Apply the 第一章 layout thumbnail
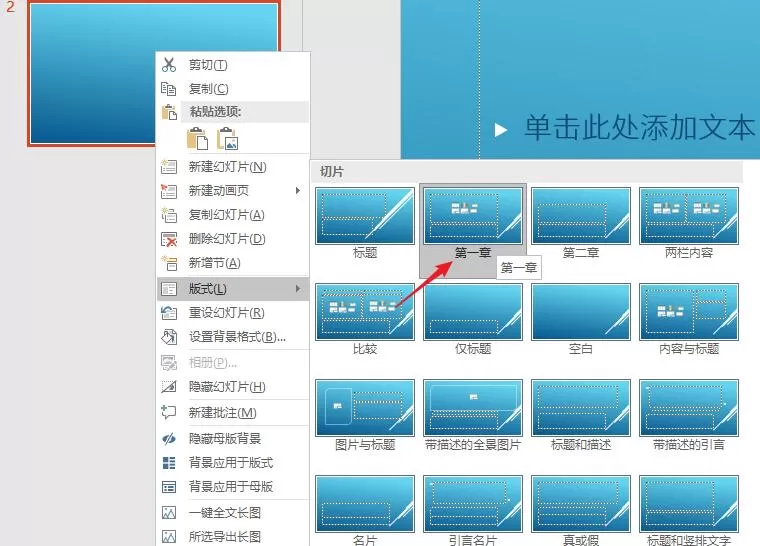The width and height of the screenshot is (760, 546). pyautogui.click(x=473, y=216)
